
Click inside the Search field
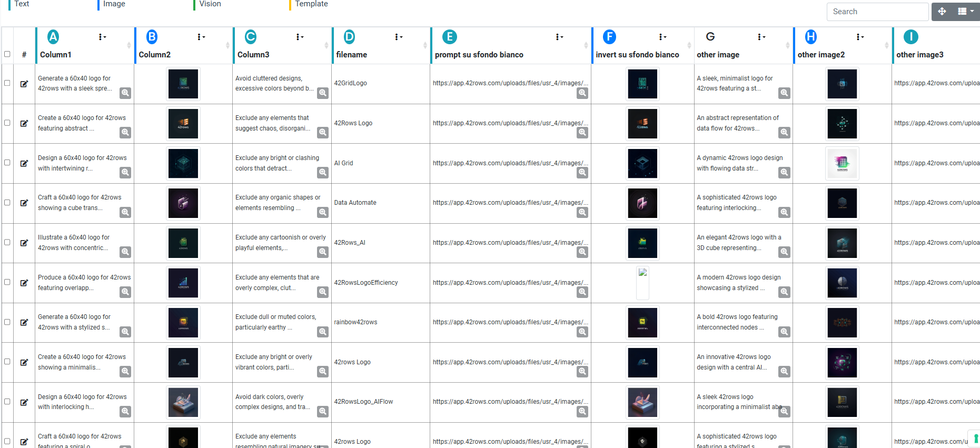coord(877,12)
